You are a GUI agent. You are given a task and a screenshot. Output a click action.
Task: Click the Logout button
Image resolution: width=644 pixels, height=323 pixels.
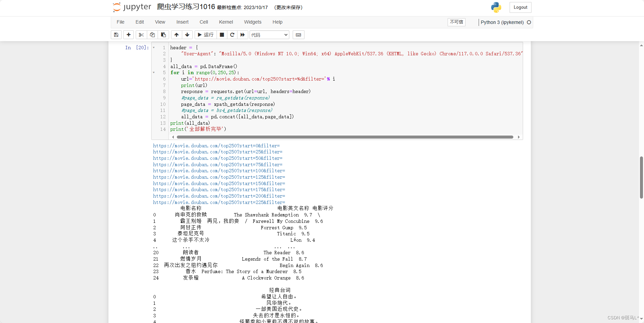[520, 7]
